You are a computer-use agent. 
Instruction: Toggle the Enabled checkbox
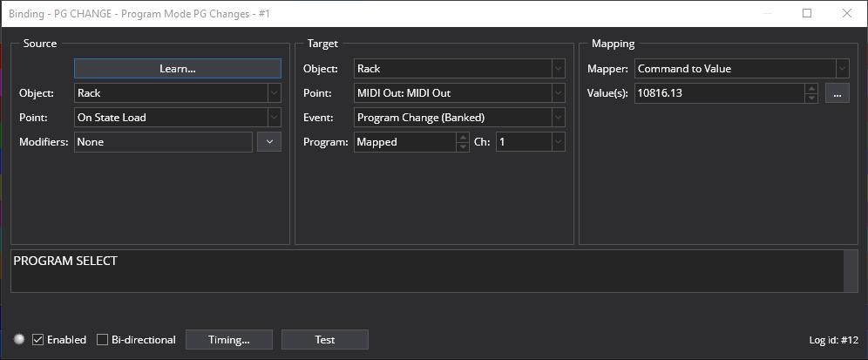click(x=37, y=339)
